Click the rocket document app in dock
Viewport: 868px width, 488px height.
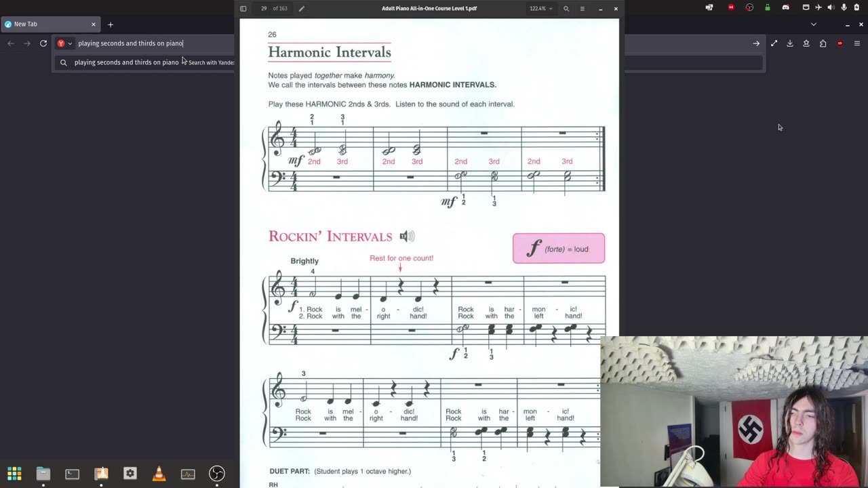(101, 474)
